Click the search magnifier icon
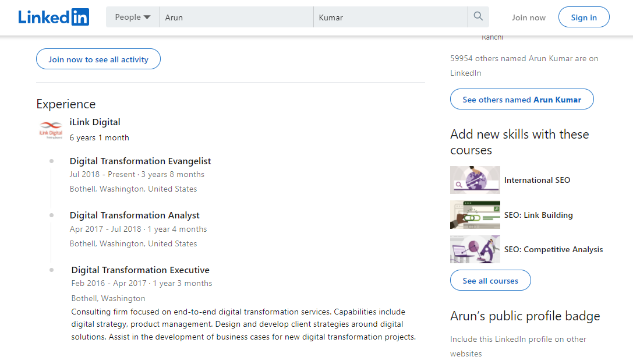 (478, 16)
